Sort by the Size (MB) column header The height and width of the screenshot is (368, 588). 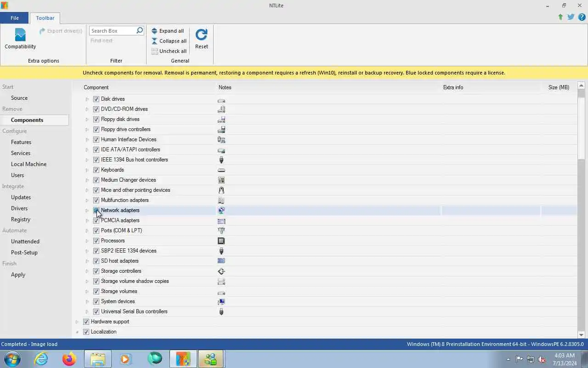[x=559, y=87]
